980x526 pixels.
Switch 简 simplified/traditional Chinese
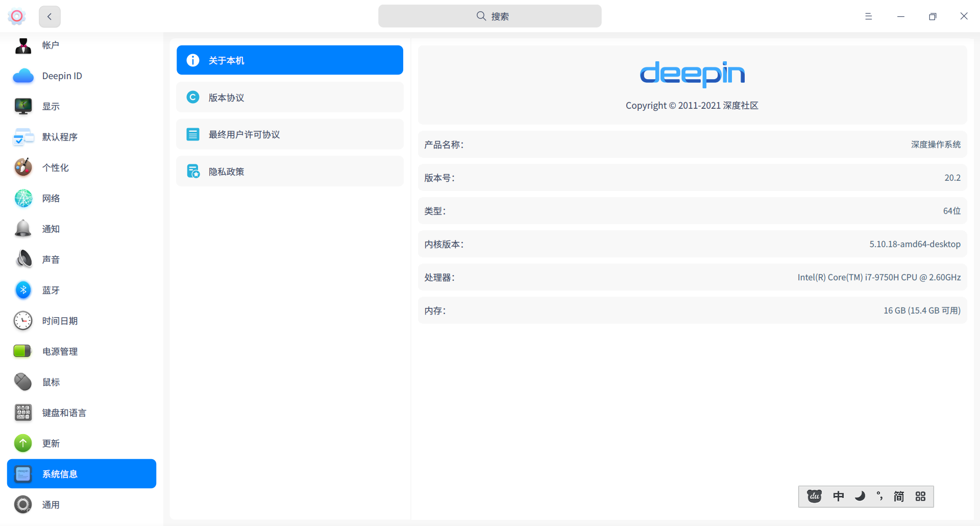pyautogui.click(x=899, y=496)
